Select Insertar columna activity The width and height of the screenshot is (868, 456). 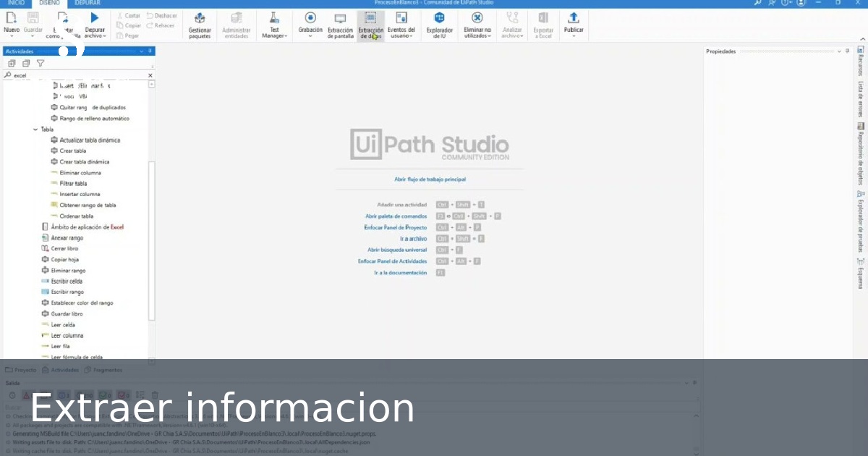point(75,194)
